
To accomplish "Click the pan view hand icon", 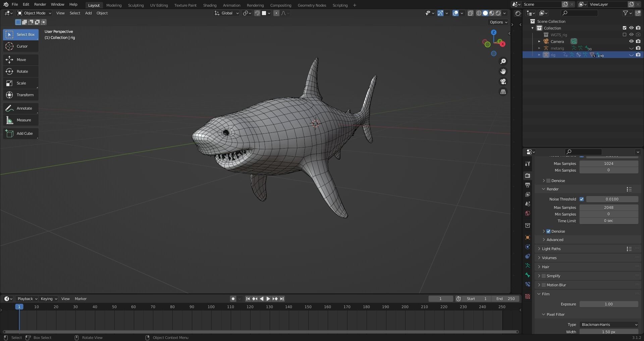I will [503, 71].
